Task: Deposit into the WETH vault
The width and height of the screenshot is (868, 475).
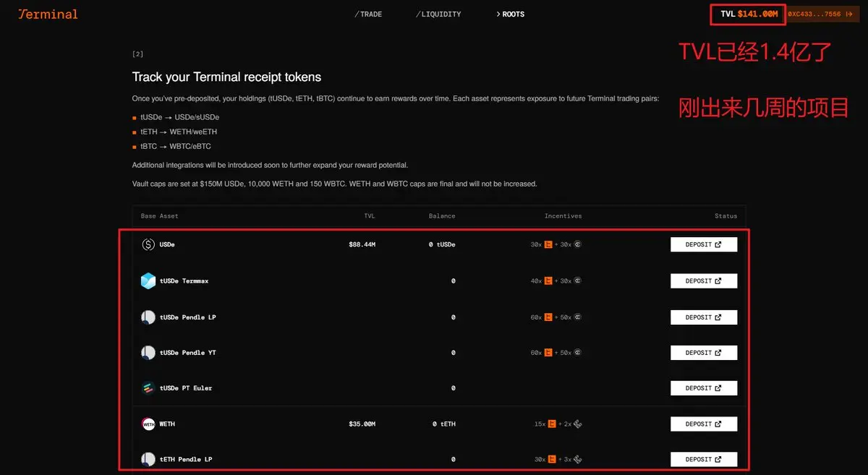Action: 704,424
